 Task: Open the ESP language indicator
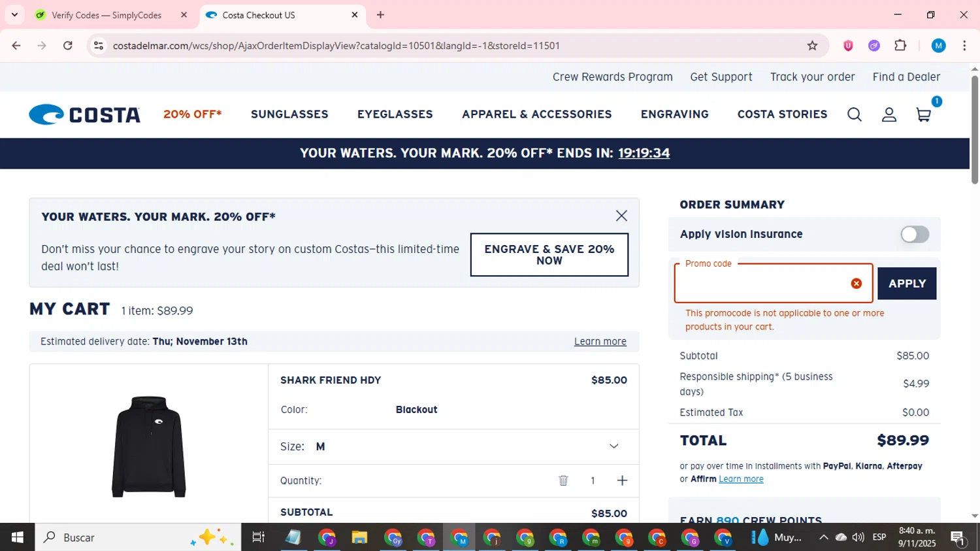pos(879,537)
